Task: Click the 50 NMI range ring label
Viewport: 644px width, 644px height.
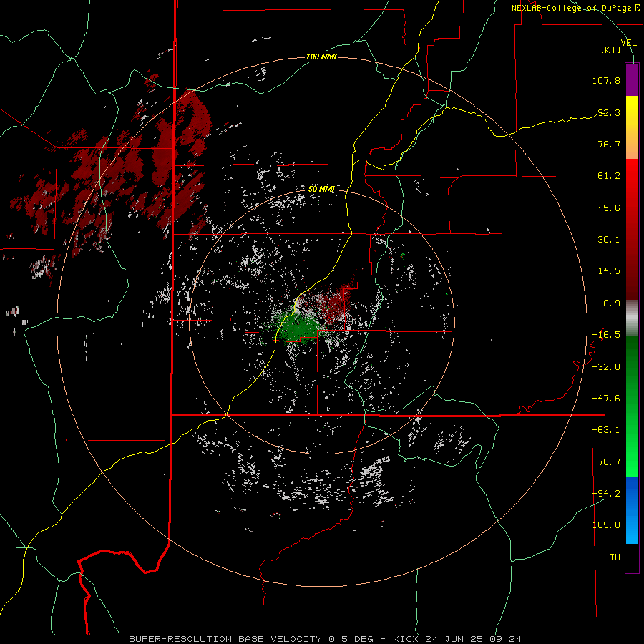Action: 321,189
